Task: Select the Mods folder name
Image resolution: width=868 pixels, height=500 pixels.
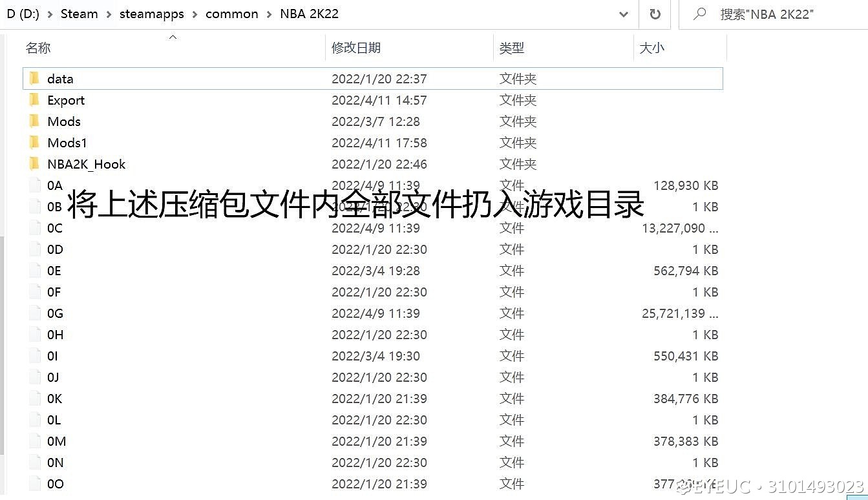Action: (64, 121)
